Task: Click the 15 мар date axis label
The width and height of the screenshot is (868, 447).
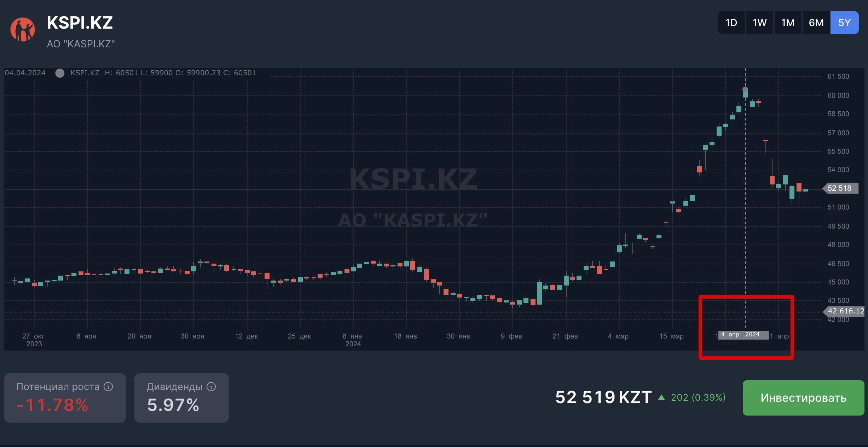Action: (671, 336)
